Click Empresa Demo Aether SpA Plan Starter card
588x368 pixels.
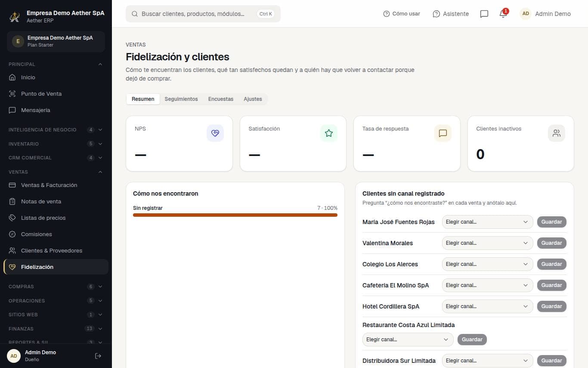click(56, 41)
